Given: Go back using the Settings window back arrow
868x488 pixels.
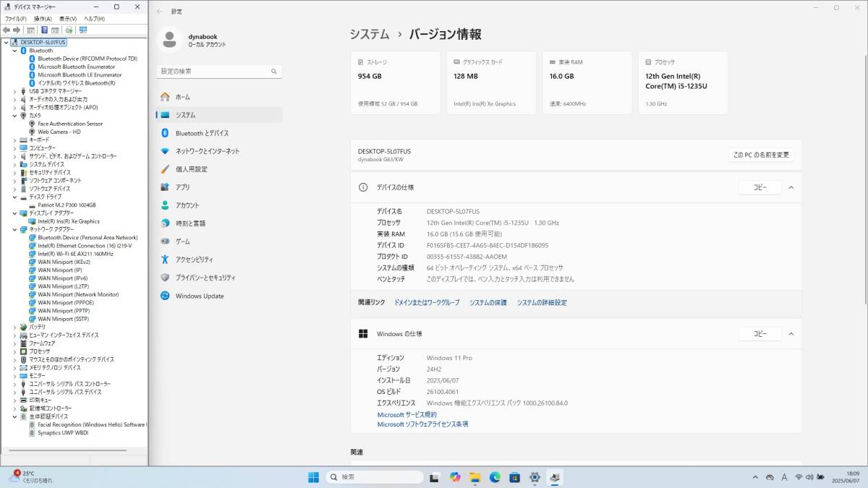Looking at the screenshot, I should click(159, 12).
